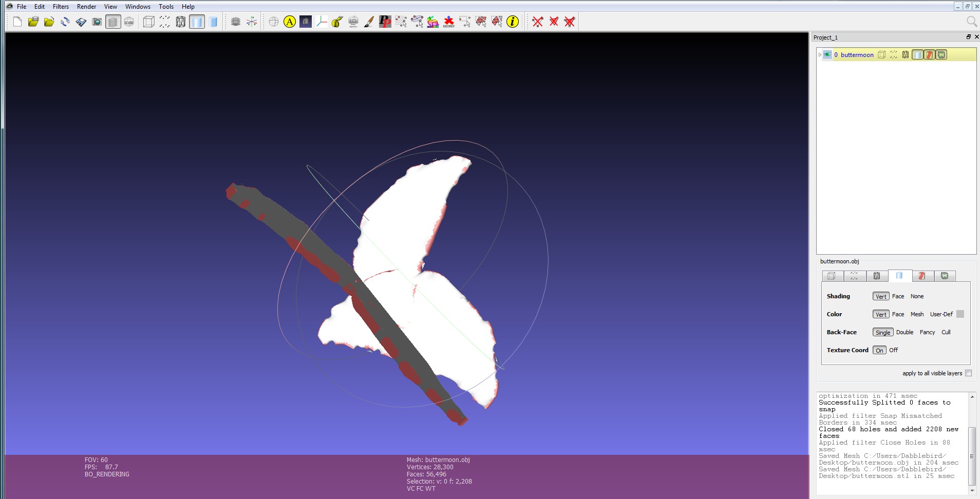Select the Z-painting brush tool
980x499 pixels.
click(x=369, y=22)
